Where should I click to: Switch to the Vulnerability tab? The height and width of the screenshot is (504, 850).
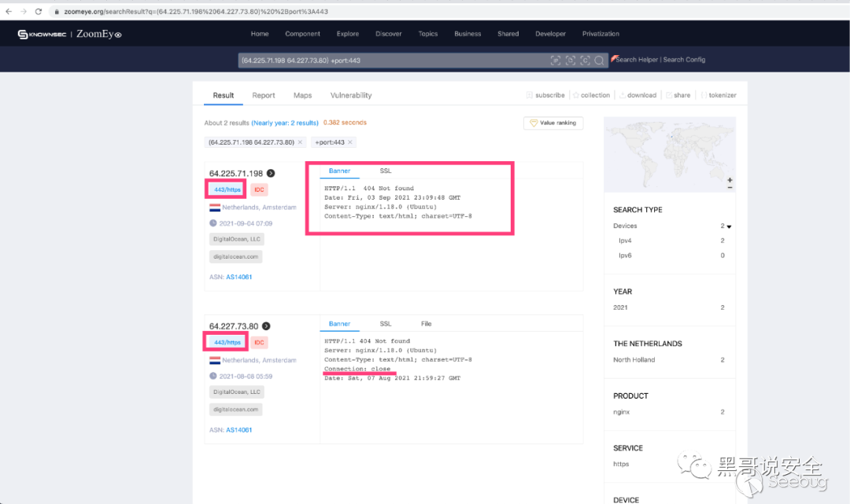click(x=351, y=95)
